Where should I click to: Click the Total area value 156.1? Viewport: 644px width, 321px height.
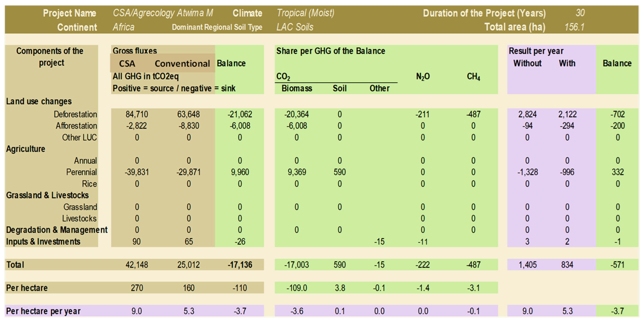pyautogui.click(x=574, y=27)
